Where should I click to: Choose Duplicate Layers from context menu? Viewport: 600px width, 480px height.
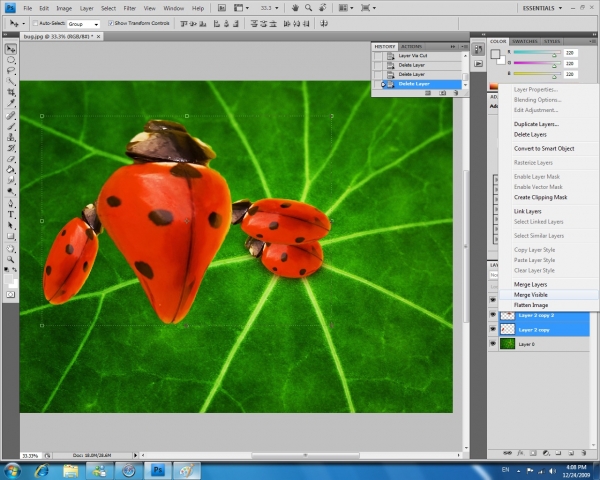coord(549,124)
